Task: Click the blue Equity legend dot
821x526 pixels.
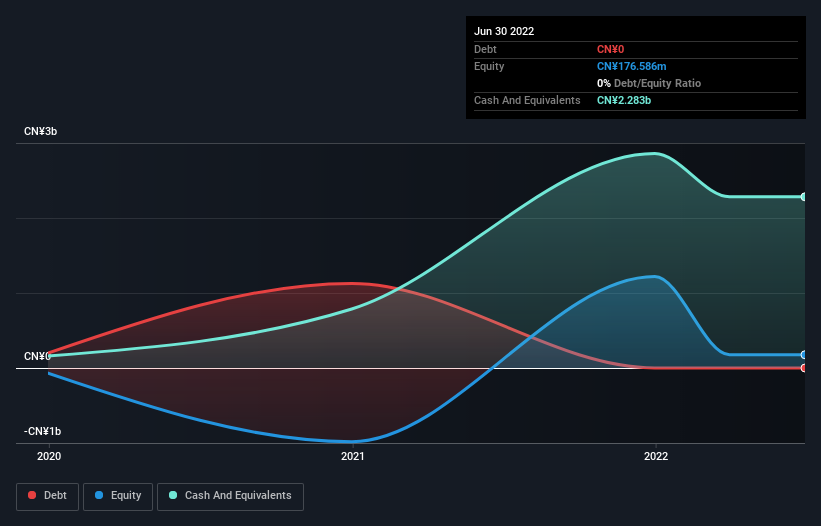Action: [99, 495]
